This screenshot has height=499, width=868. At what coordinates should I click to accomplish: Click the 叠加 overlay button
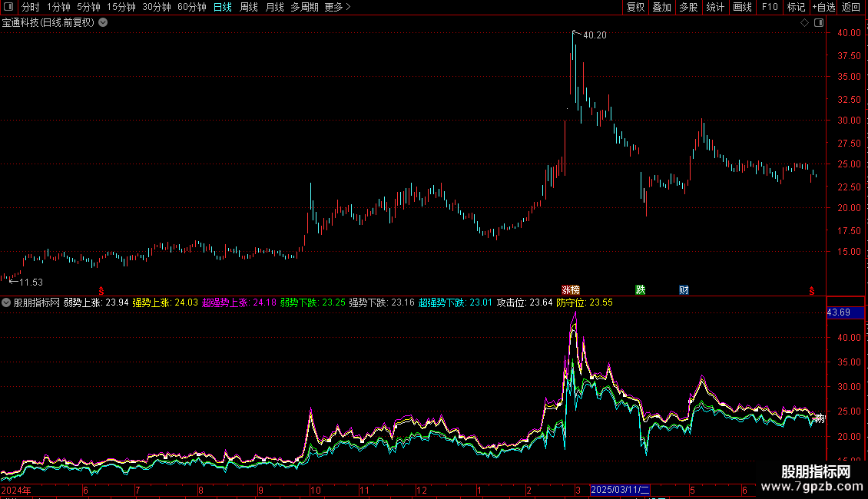661,7
